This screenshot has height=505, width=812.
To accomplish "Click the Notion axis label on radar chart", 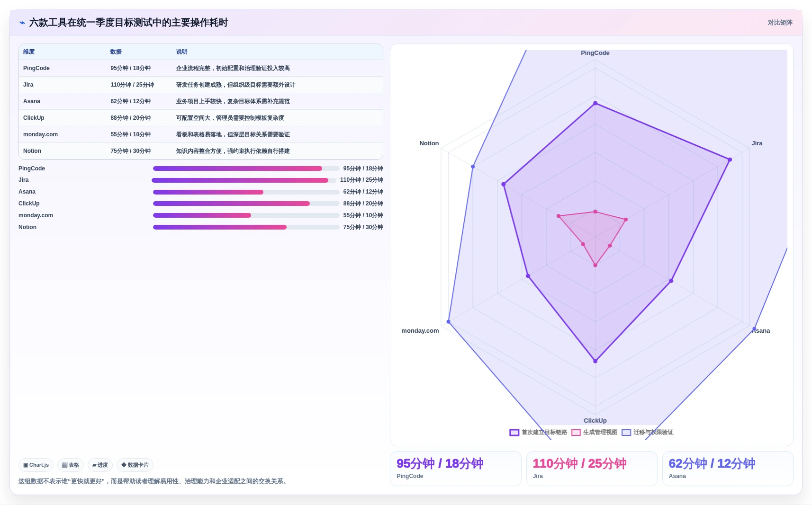I will [x=429, y=143].
